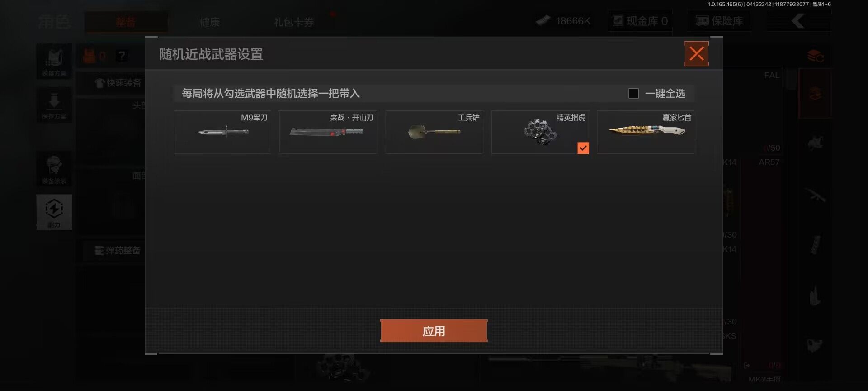The width and height of the screenshot is (868, 391).
Task: Switch to the 健康 tab
Action: click(209, 22)
